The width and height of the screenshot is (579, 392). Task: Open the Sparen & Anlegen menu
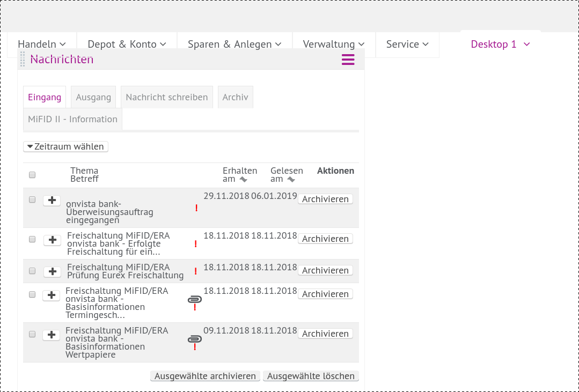click(234, 45)
